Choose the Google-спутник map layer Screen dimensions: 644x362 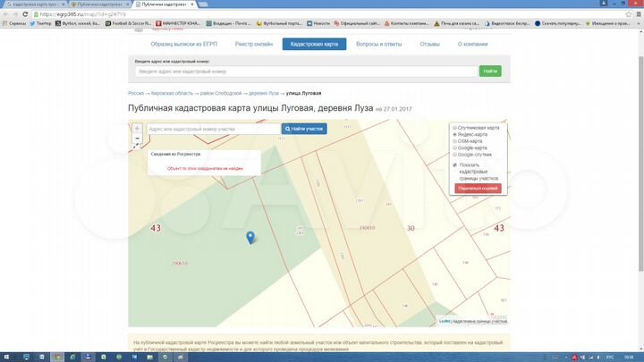[454, 154]
